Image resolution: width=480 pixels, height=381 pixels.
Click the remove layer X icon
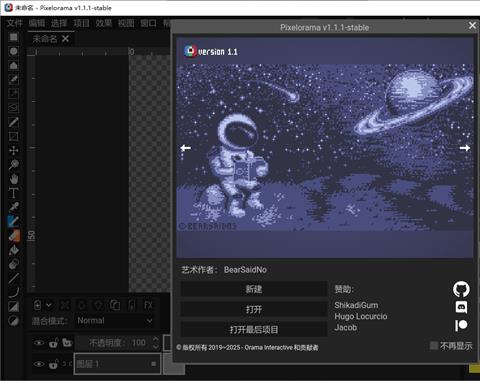pos(65,305)
